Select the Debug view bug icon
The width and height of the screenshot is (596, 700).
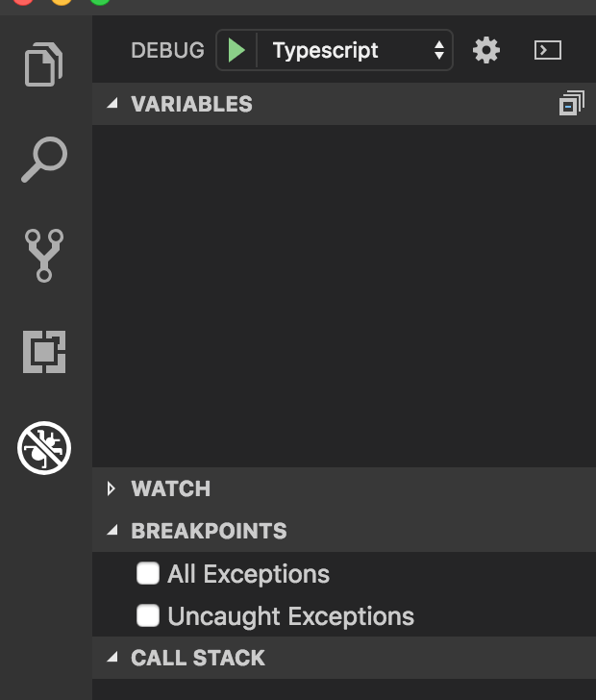[x=44, y=448]
